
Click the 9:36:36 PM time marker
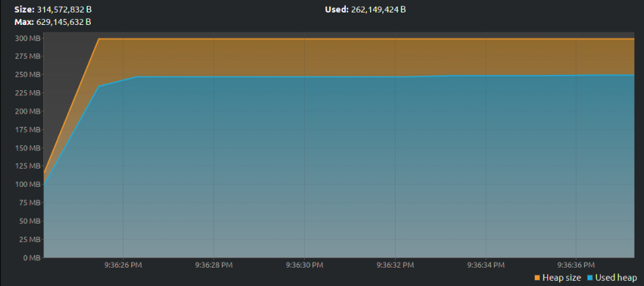pyautogui.click(x=577, y=265)
